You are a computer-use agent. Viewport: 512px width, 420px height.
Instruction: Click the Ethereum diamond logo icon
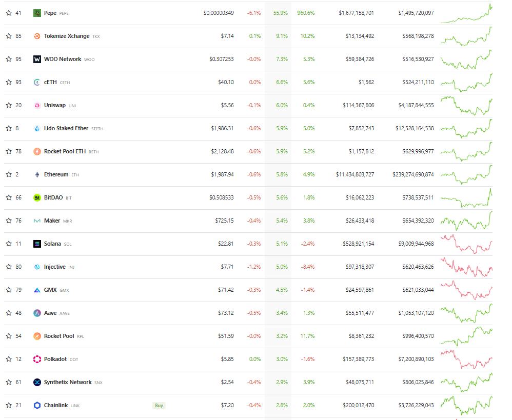(37, 174)
